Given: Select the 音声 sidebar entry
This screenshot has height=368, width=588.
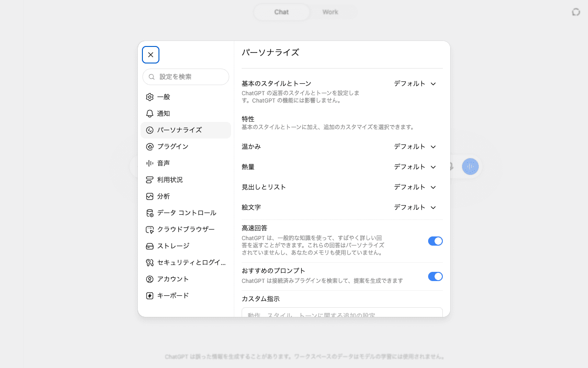Looking at the screenshot, I should (186, 163).
